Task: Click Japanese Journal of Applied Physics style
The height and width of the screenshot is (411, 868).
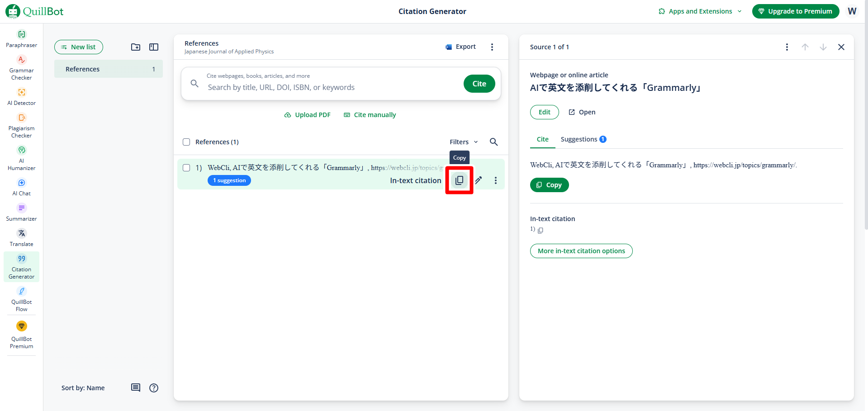Action: point(229,52)
